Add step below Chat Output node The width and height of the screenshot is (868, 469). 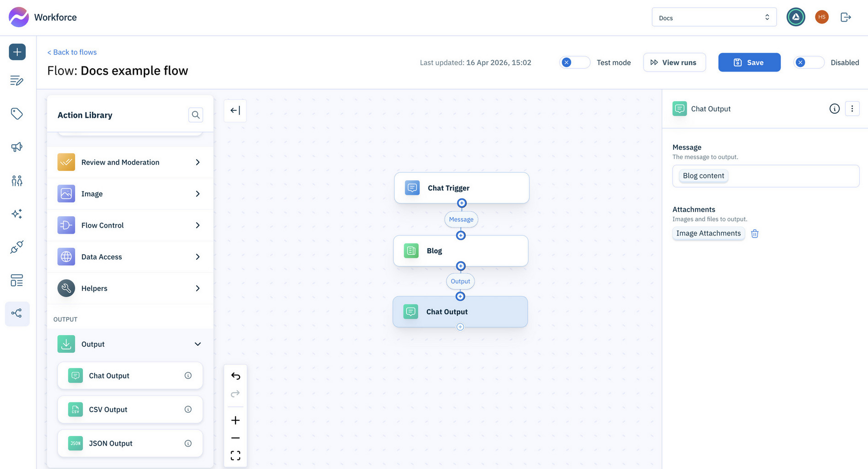click(x=460, y=327)
